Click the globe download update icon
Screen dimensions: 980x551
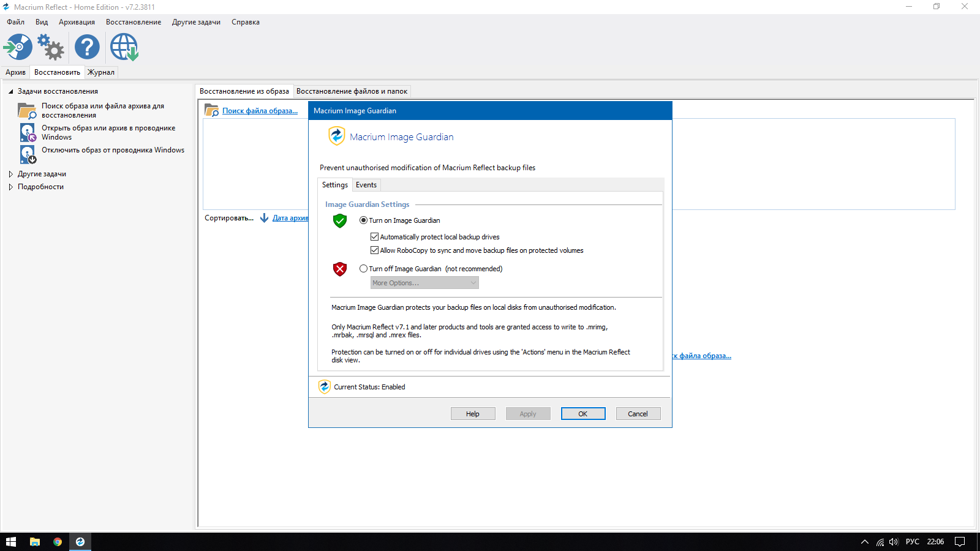[x=124, y=47]
